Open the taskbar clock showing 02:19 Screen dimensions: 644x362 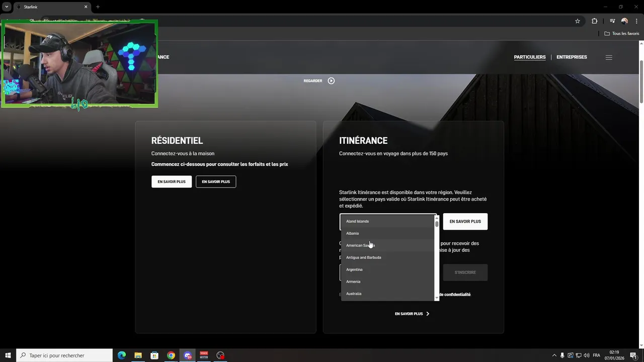tap(615, 355)
